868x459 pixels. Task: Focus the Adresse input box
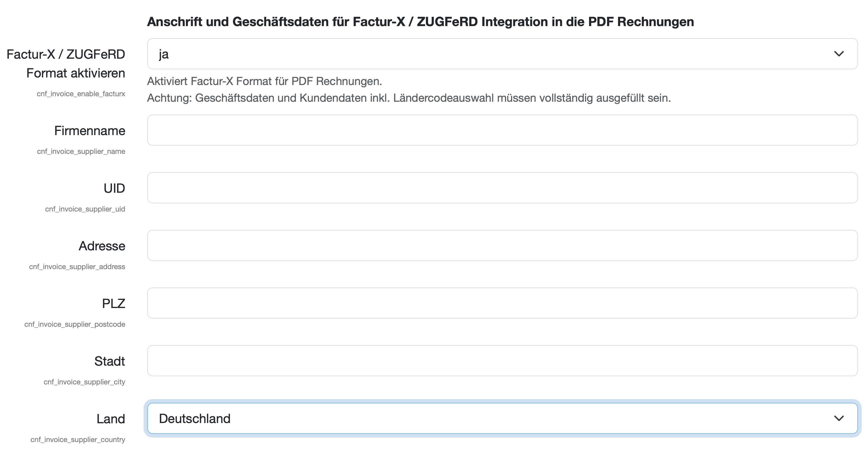pos(502,245)
